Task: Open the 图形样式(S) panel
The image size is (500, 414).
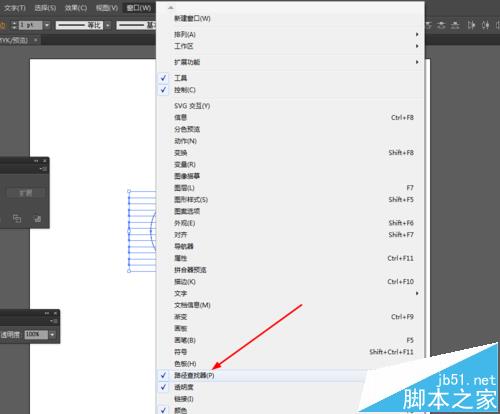Action: 290,199
